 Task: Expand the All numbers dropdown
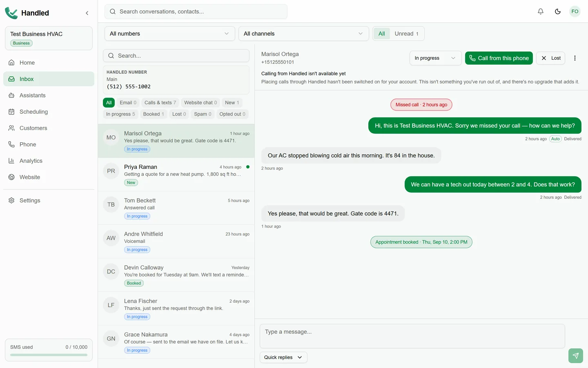pos(169,34)
